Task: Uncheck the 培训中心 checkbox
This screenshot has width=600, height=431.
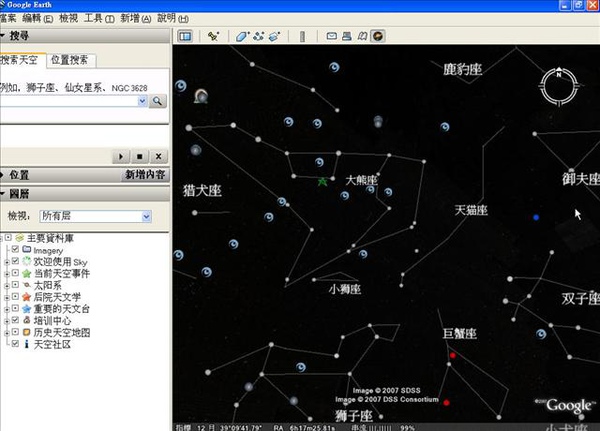Action: click(15, 320)
